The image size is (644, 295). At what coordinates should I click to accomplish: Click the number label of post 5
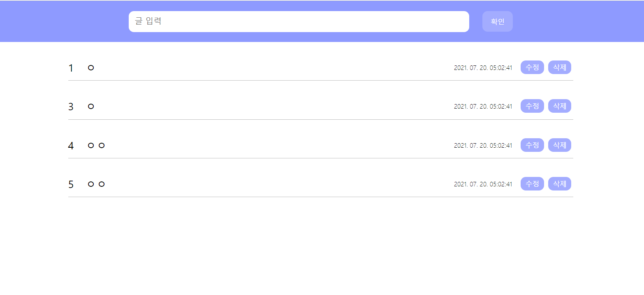(x=70, y=184)
